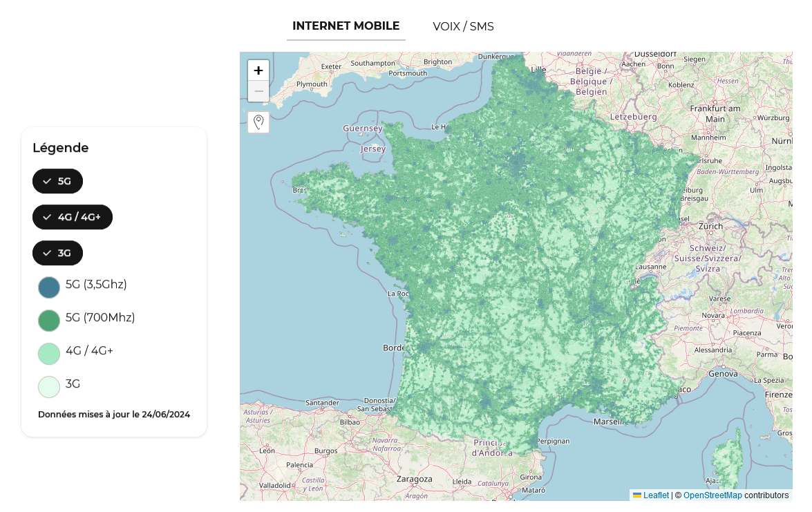
Task: Toggle the 5G coverage layer
Action: coord(57,181)
